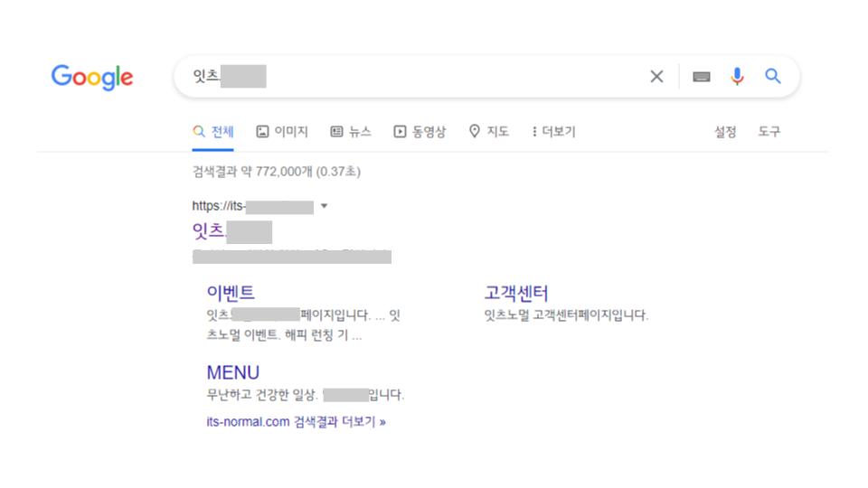Viewport: 868px width, 488px height.
Task: Click the Google logo
Action: pos(92,77)
